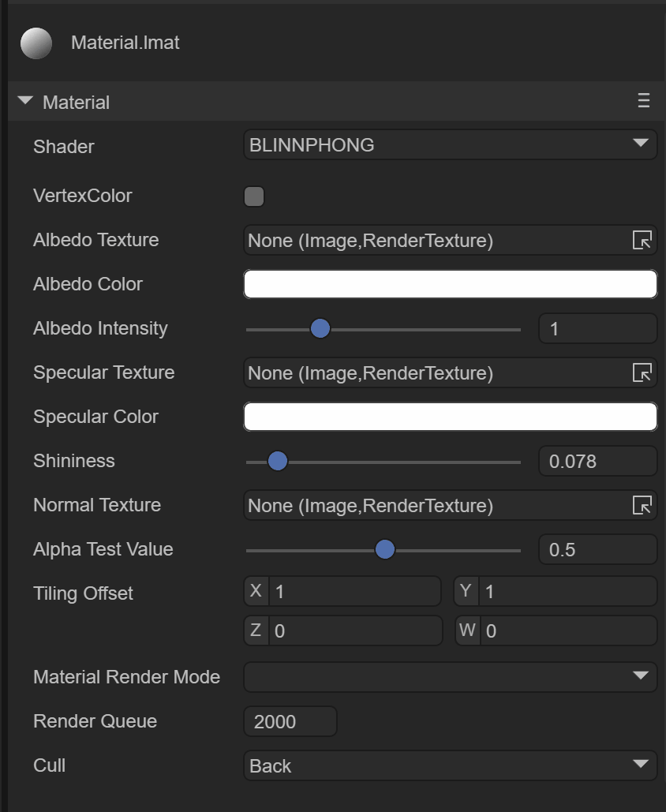Pick a file for Albedo Texture
666x812 pixels.
(x=642, y=241)
